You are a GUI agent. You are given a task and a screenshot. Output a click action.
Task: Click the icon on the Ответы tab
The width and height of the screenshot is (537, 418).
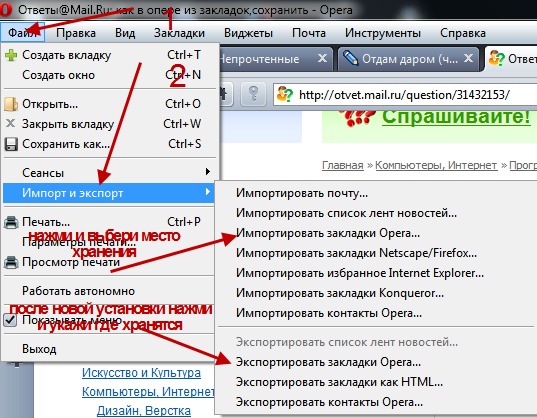(496, 58)
